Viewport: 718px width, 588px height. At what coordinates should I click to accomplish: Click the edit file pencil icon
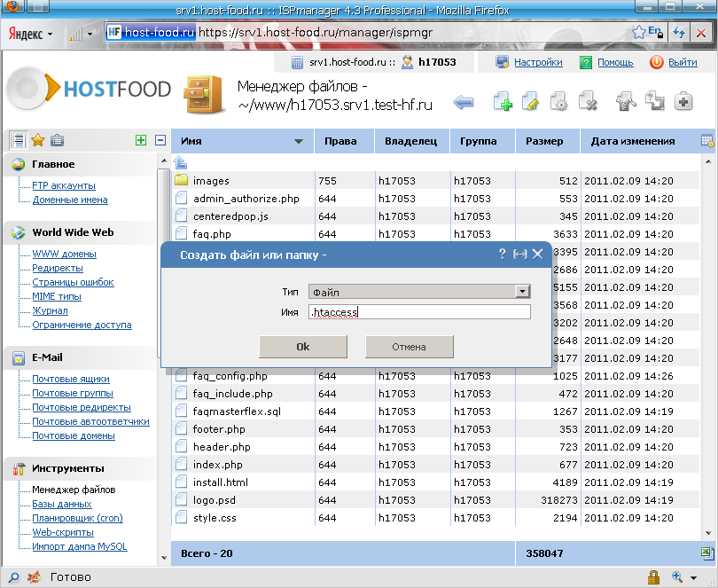coord(531,102)
